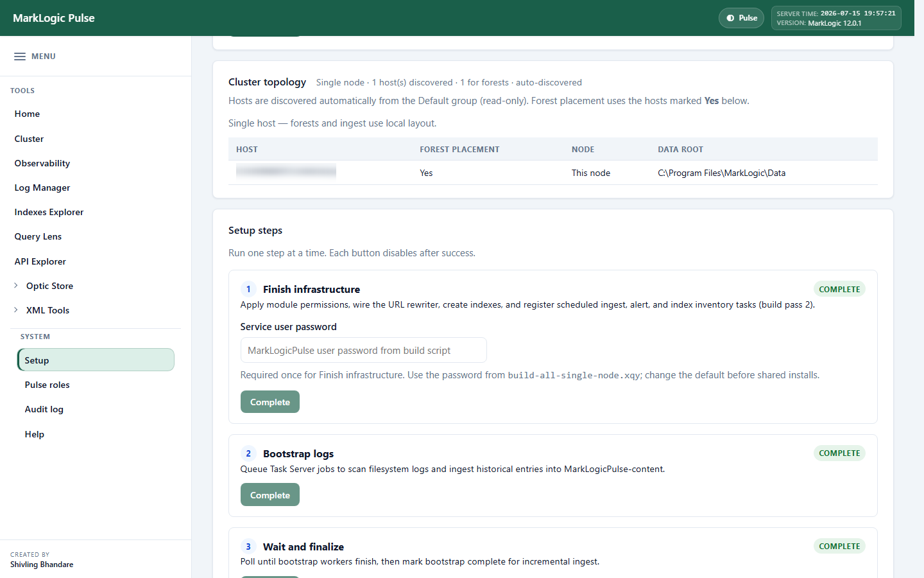Click the C:\Program Files\MarkLogic\Data cell
924x578 pixels.
click(x=721, y=173)
